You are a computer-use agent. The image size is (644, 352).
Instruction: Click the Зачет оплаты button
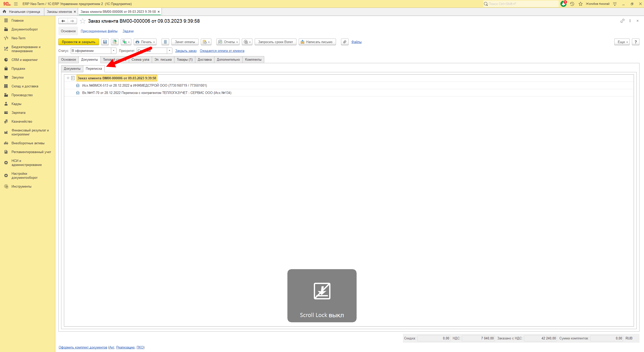coord(185,42)
